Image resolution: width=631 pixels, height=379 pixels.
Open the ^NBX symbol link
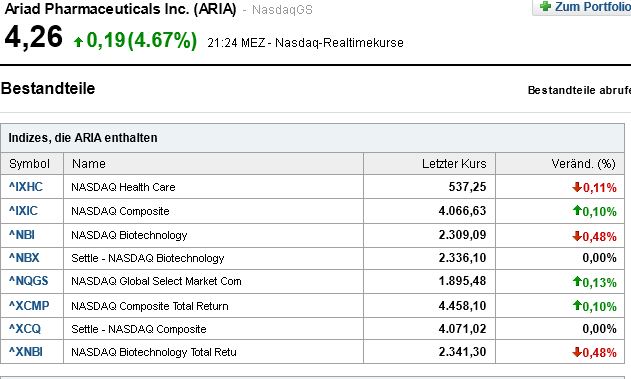(24, 257)
